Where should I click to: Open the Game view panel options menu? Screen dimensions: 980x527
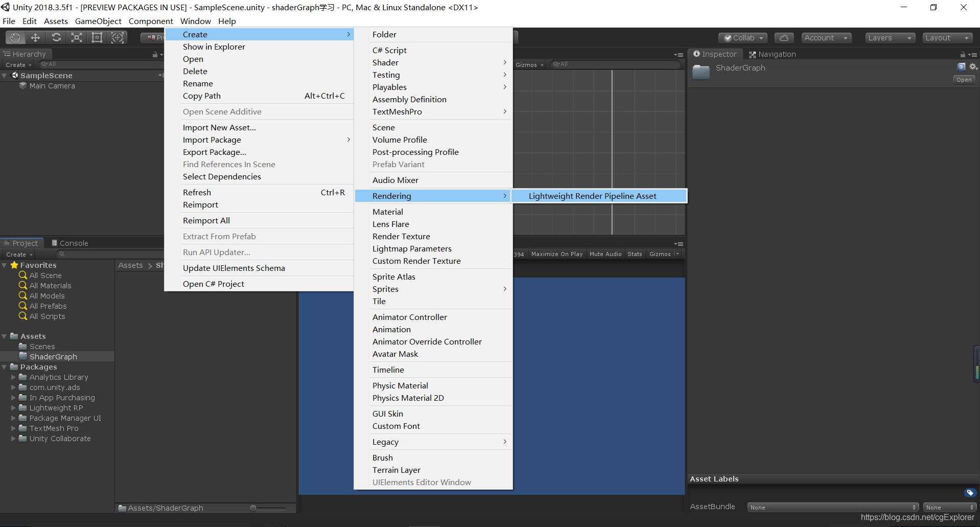point(679,244)
